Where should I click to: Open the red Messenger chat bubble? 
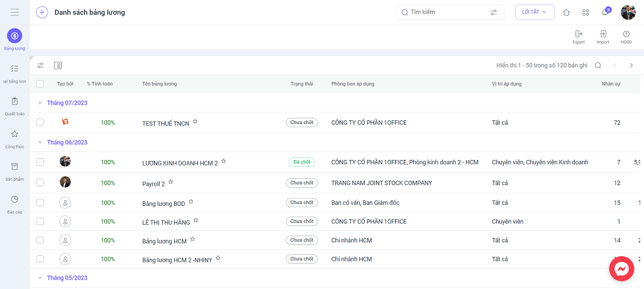(621, 269)
